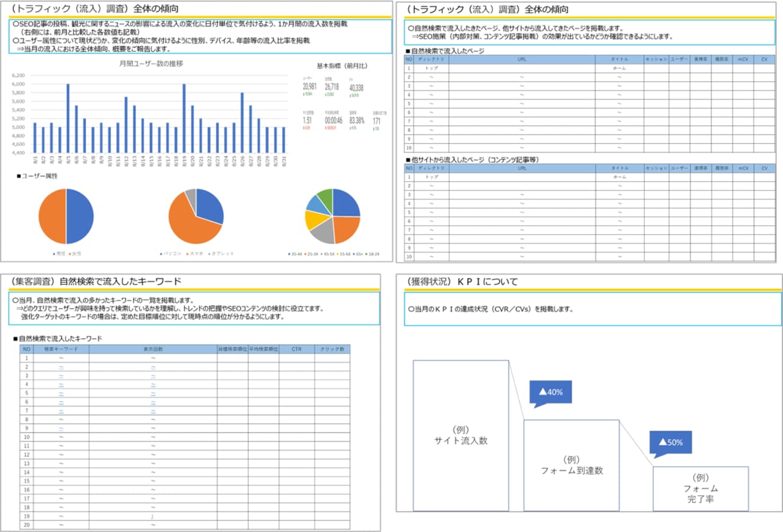Click mCV header in the 他サイト pages table
Viewport: 783px width, 532px height.
click(743, 168)
